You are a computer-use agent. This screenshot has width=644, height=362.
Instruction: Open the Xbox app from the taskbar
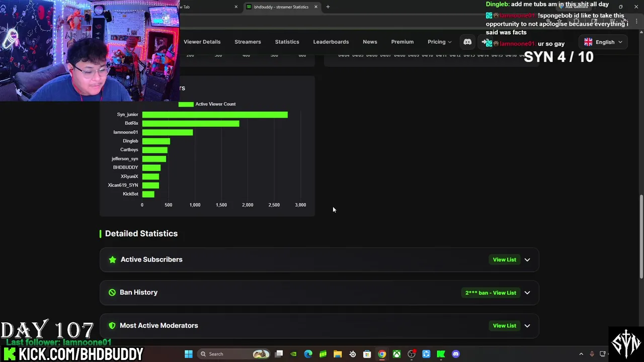pyautogui.click(x=396, y=354)
